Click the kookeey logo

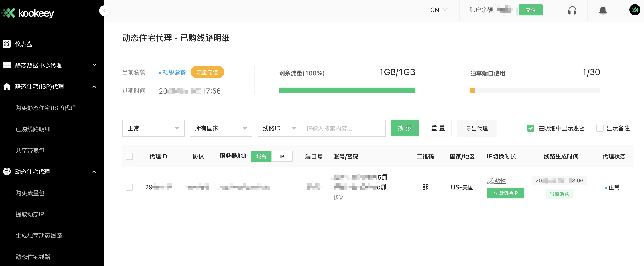coord(27,13)
